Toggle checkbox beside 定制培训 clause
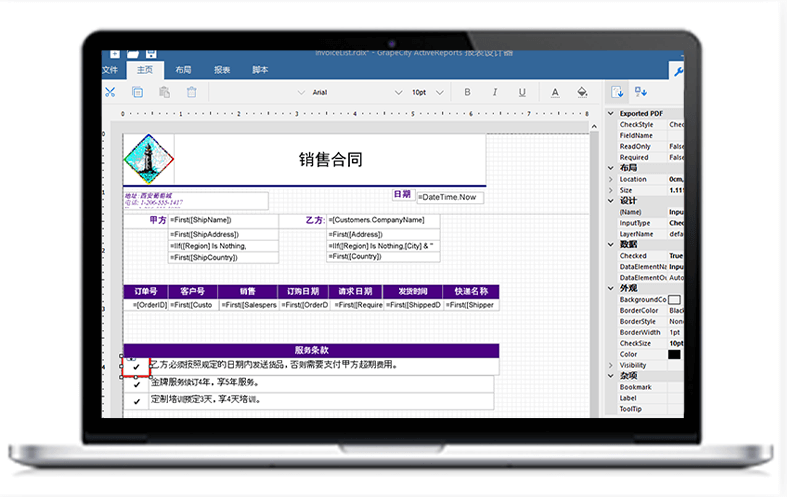The height and width of the screenshot is (497, 787). click(x=136, y=401)
